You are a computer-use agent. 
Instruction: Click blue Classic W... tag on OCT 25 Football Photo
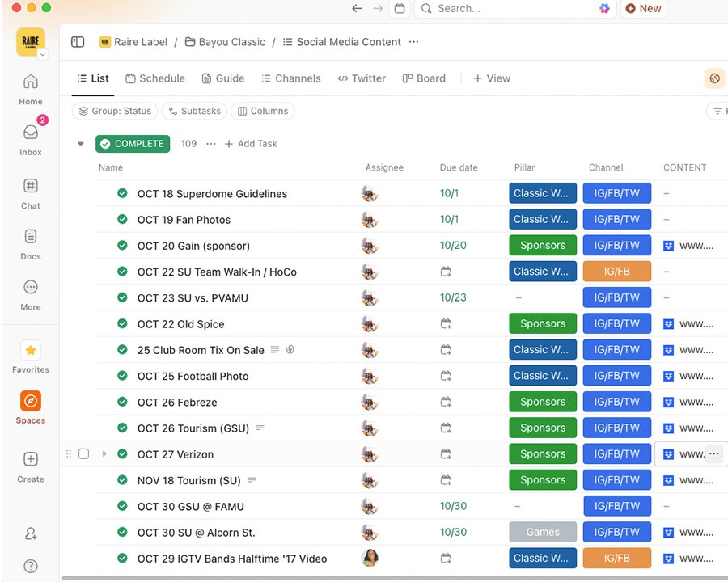pyautogui.click(x=543, y=375)
